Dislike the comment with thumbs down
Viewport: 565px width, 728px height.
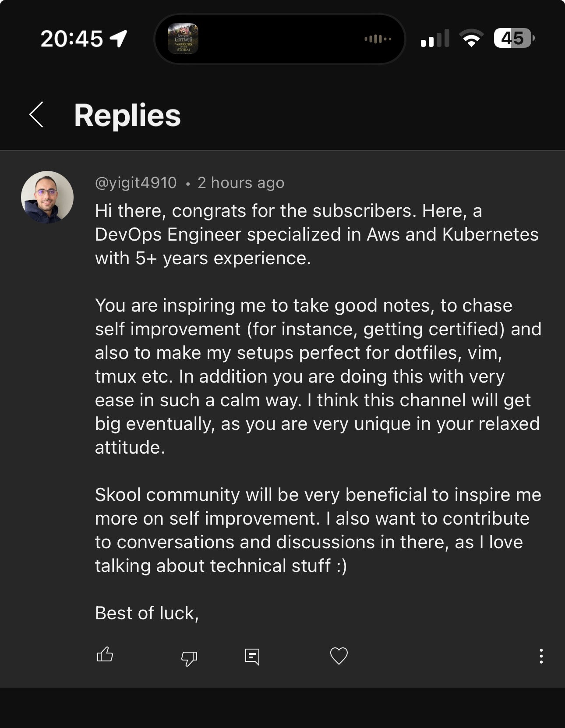point(189,657)
